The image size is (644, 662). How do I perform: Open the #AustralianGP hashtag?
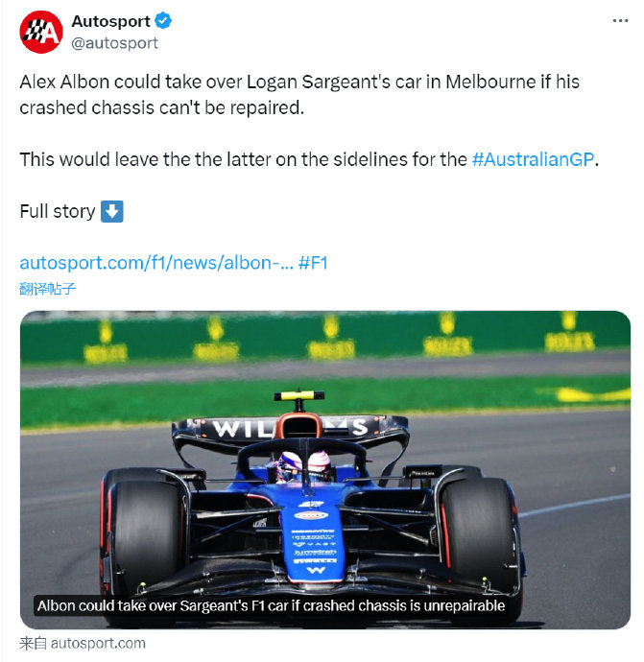[x=533, y=159]
